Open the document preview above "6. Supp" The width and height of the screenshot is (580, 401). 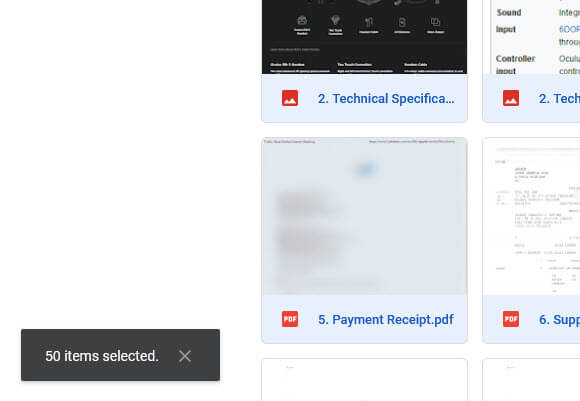click(x=532, y=216)
